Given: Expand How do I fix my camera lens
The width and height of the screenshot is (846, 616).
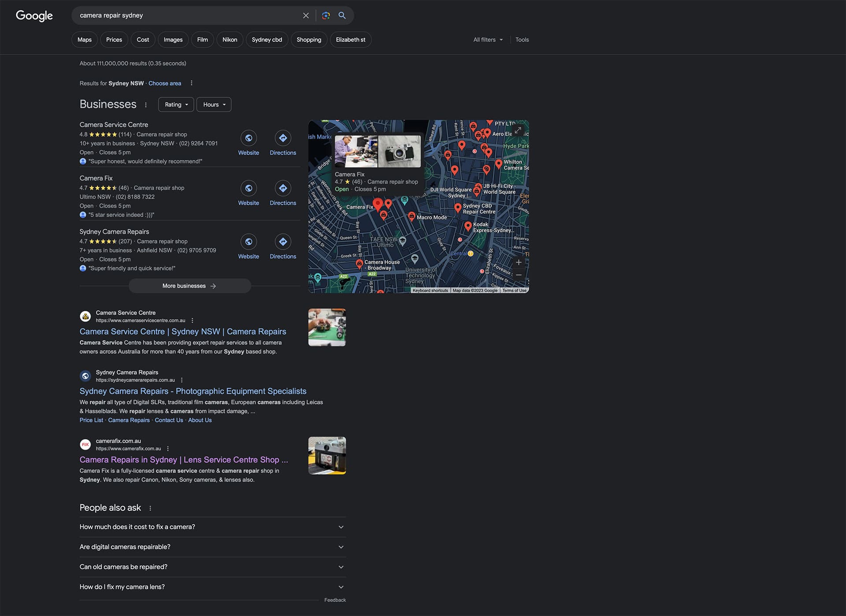Looking at the screenshot, I should (x=212, y=587).
